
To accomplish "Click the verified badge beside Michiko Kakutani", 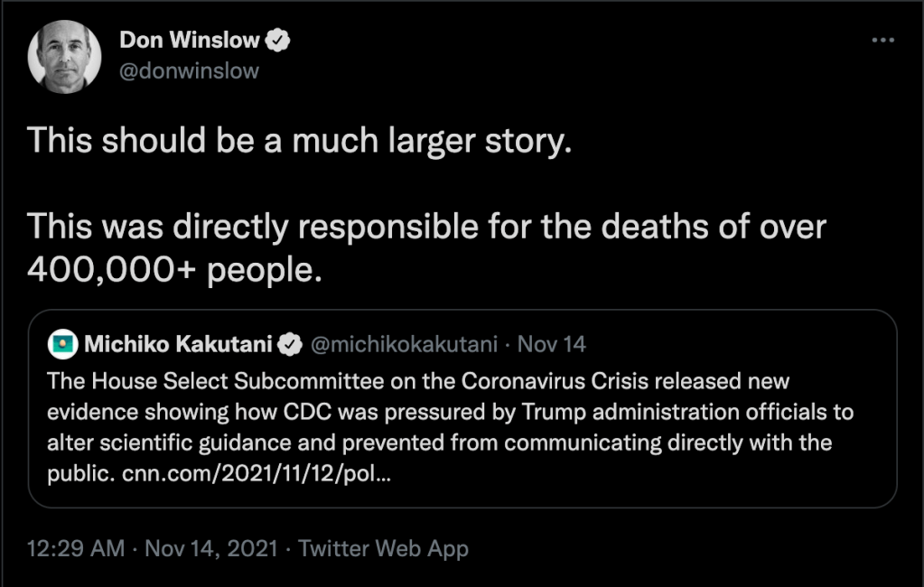I will 289,344.
